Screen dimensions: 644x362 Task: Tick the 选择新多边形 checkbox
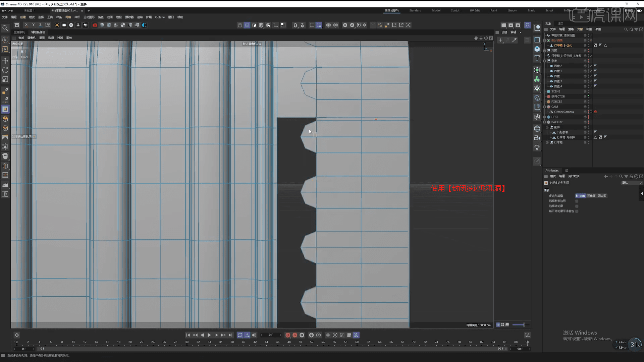point(577,201)
